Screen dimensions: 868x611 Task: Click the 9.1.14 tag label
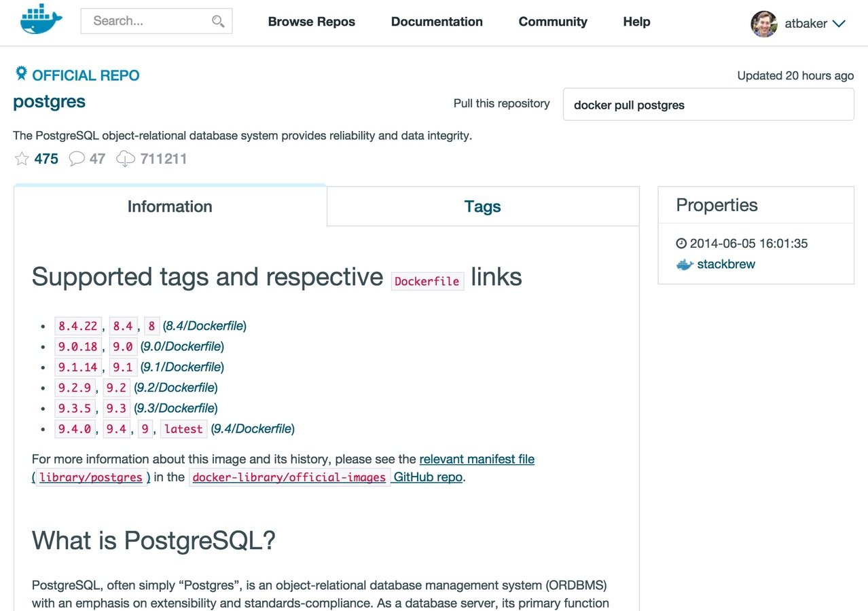click(x=77, y=367)
